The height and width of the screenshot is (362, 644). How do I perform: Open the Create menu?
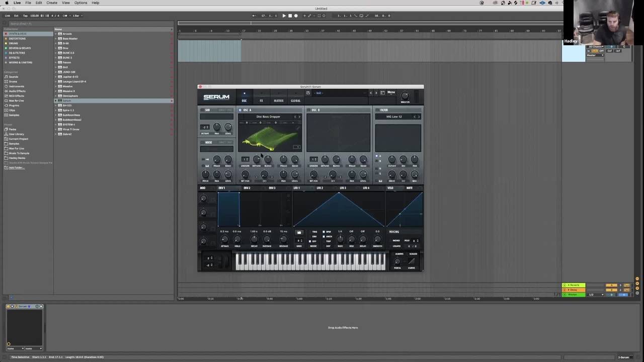coord(52,3)
